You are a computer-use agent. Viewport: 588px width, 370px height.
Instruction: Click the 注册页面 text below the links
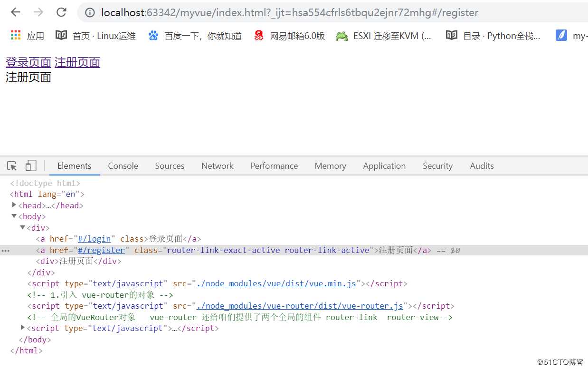pyautogui.click(x=28, y=77)
